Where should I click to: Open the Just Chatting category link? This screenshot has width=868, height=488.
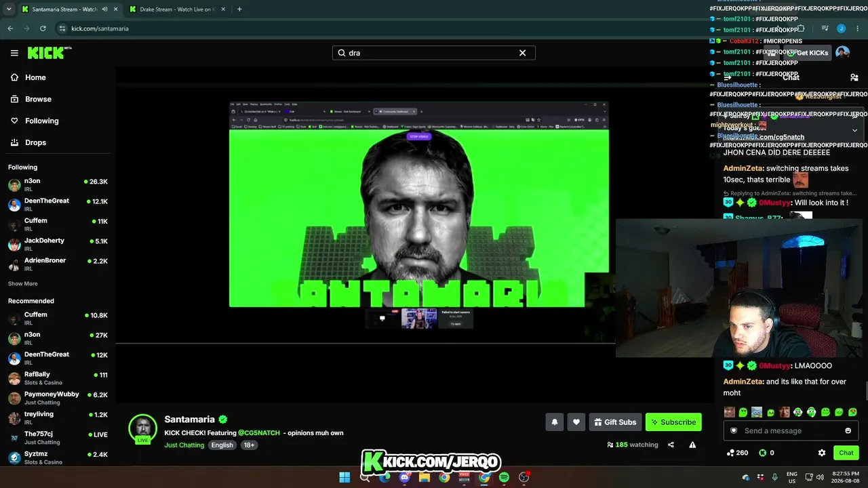point(184,445)
